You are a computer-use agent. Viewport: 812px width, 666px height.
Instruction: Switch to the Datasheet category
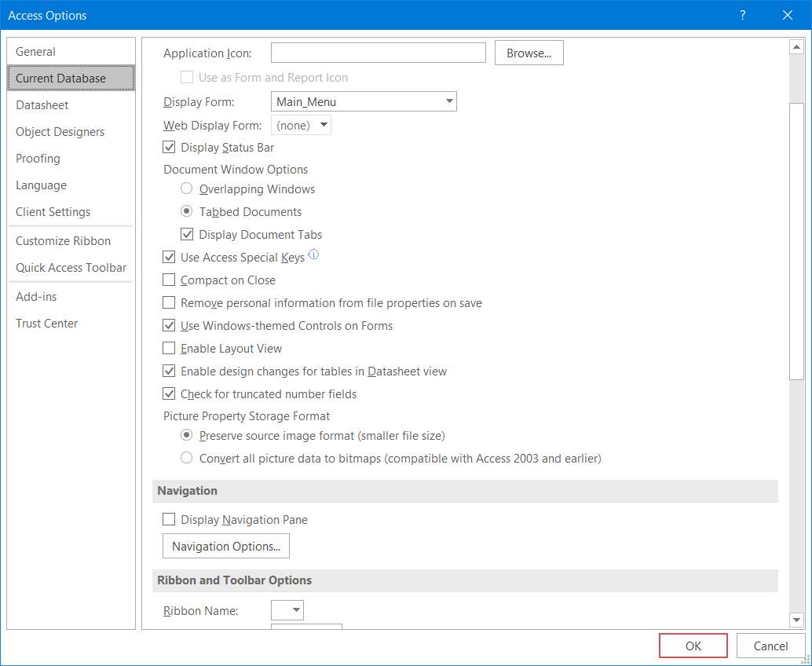[42, 105]
